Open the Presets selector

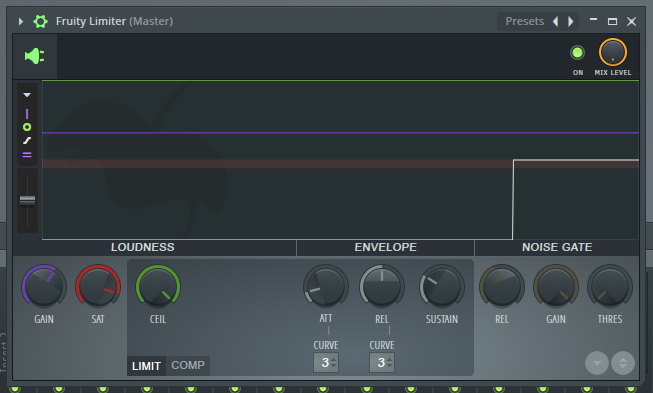point(524,21)
